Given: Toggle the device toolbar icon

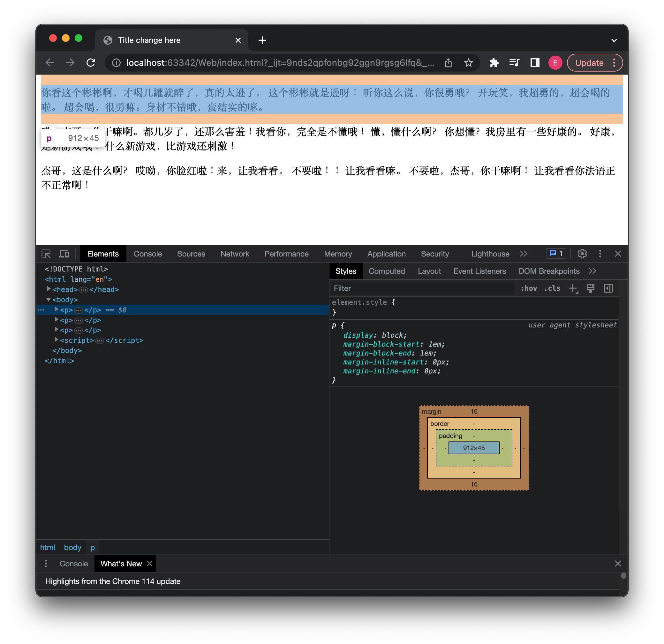Looking at the screenshot, I should (64, 254).
